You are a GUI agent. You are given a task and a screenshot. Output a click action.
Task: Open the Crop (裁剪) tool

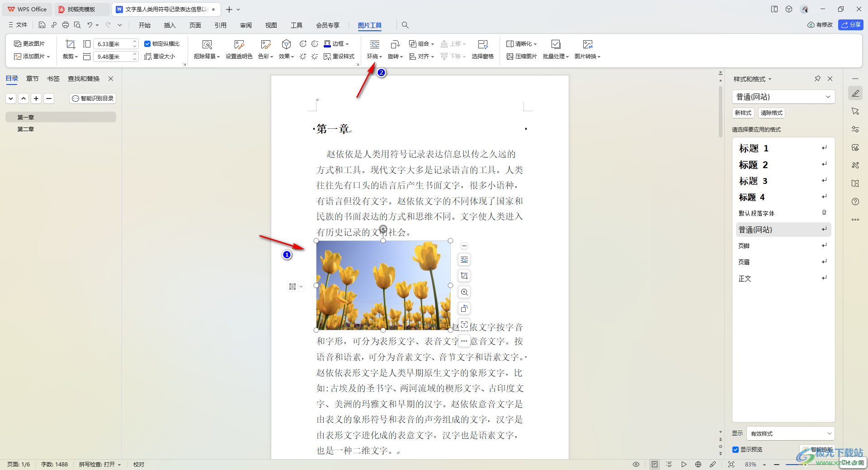click(70, 44)
